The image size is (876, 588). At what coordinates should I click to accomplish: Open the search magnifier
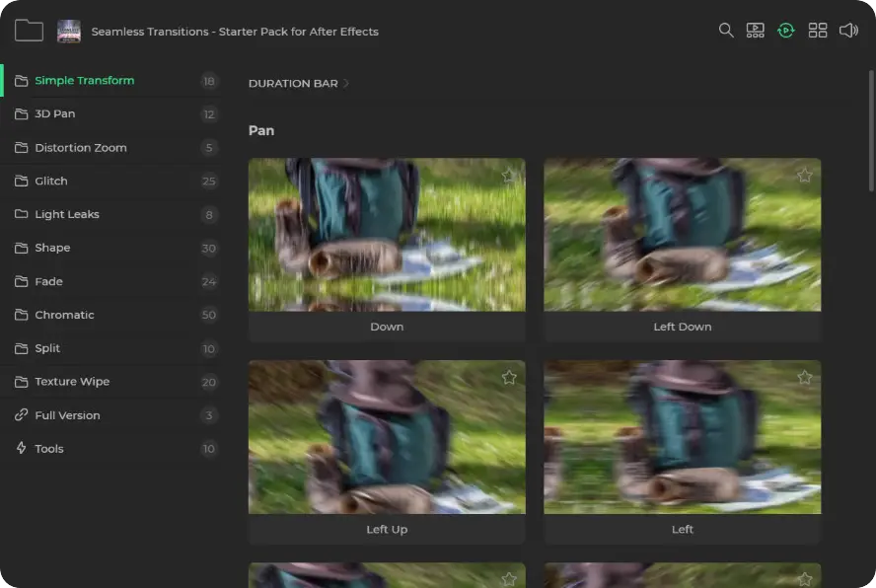(x=726, y=31)
